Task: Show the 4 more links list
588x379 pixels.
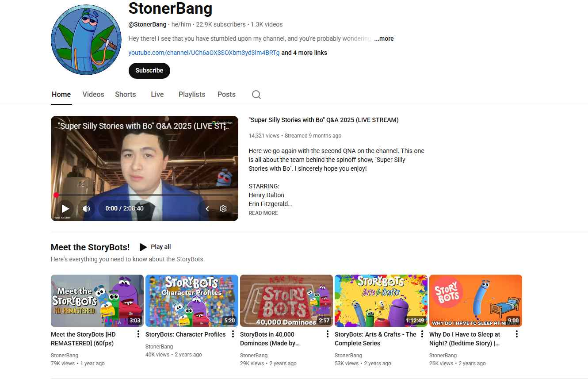Action: 304,53
